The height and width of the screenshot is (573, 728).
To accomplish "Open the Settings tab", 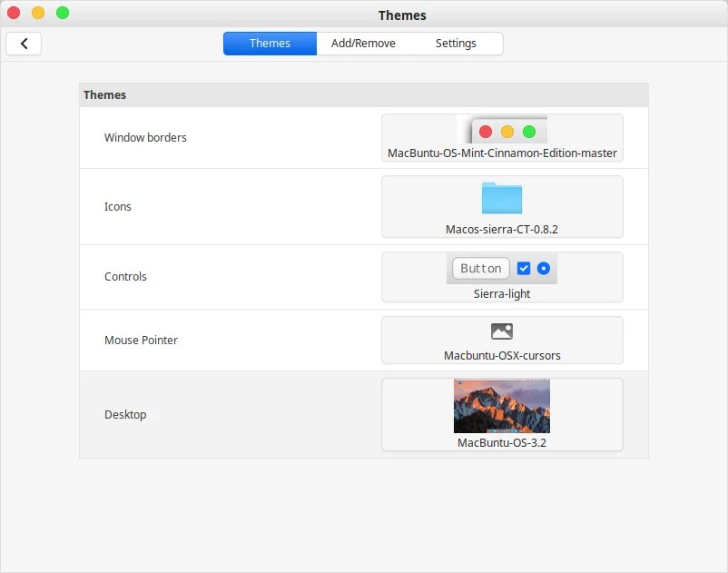I will [x=456, y=43].
